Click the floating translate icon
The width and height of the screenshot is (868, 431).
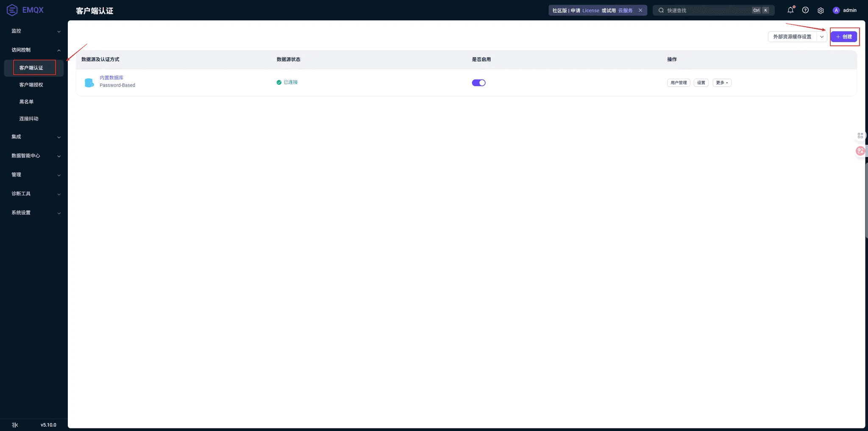860,151
